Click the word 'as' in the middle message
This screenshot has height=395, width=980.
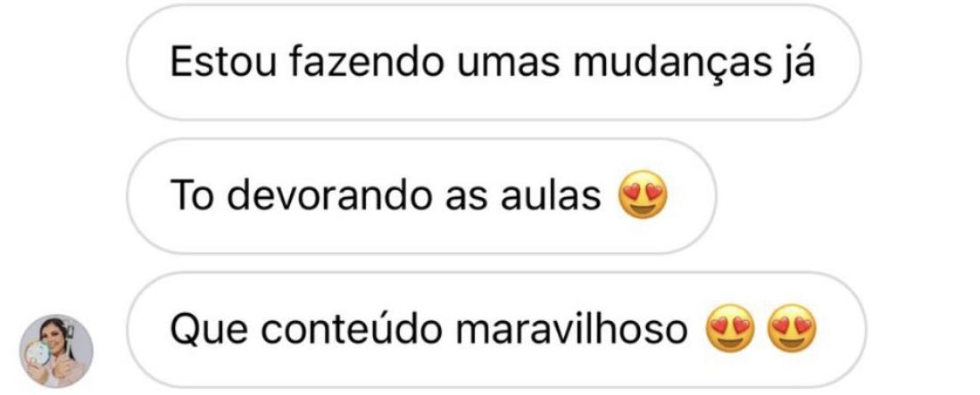pos(466,198)
